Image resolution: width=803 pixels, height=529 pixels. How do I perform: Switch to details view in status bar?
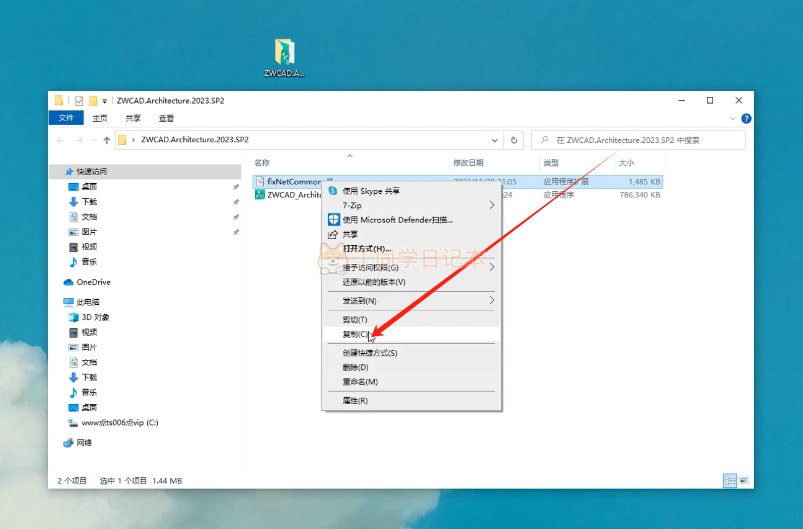click(x=730, y=480)
